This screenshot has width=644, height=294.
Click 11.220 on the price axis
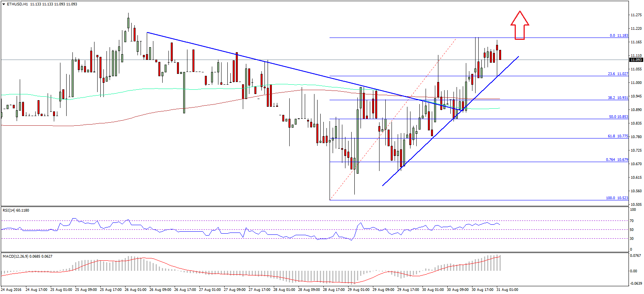[x=636, y=29]
